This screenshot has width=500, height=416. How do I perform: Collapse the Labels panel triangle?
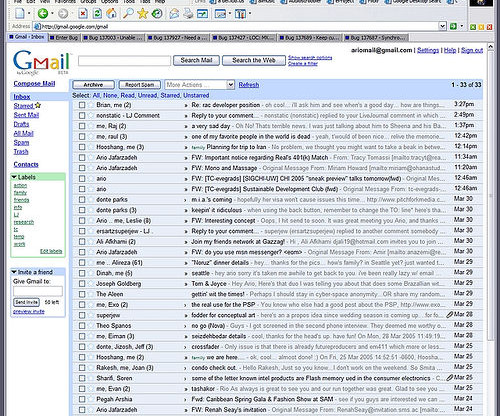[x=14, y=177]
